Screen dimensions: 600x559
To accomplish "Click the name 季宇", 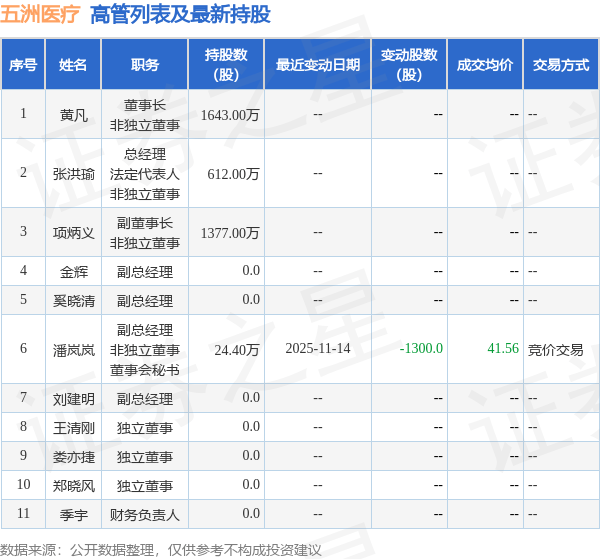I will pos(73,515).
